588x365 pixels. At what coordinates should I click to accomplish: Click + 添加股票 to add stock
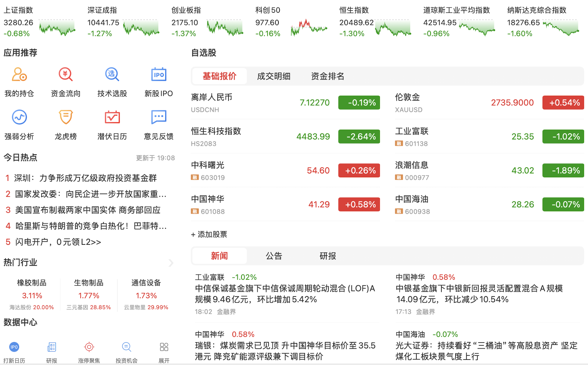tap(209, 234)
